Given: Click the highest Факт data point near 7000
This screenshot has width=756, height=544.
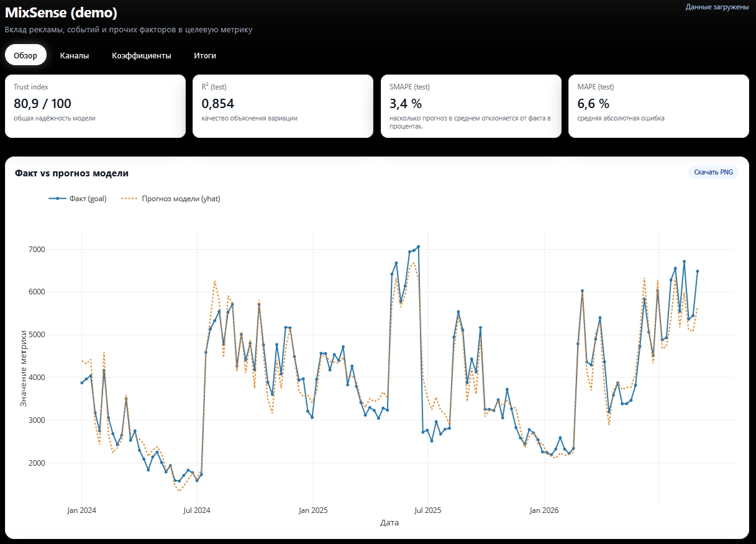Looking at the screenshot, I should coord(418,247).
